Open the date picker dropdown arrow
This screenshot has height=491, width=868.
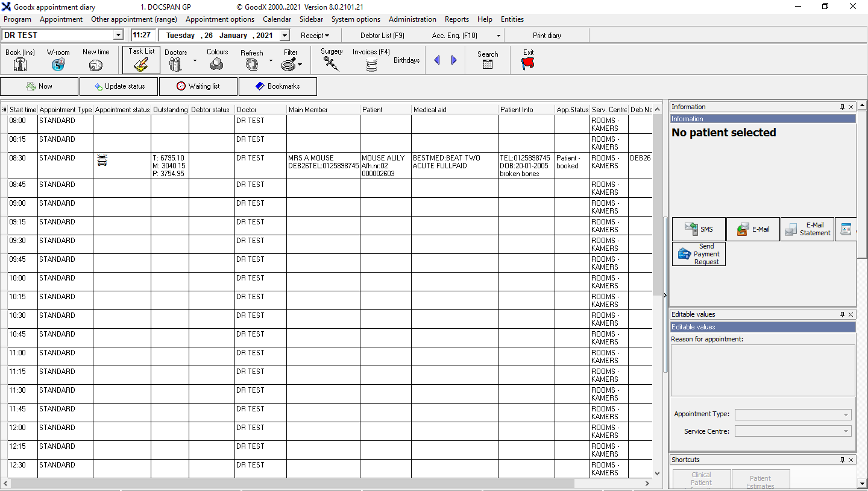(x=285, y=36)
